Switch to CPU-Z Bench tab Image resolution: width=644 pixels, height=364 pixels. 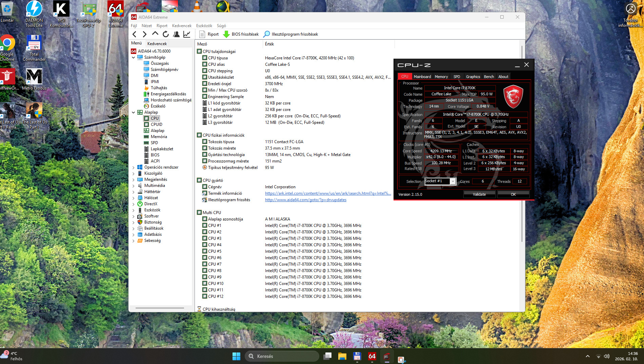489,77
